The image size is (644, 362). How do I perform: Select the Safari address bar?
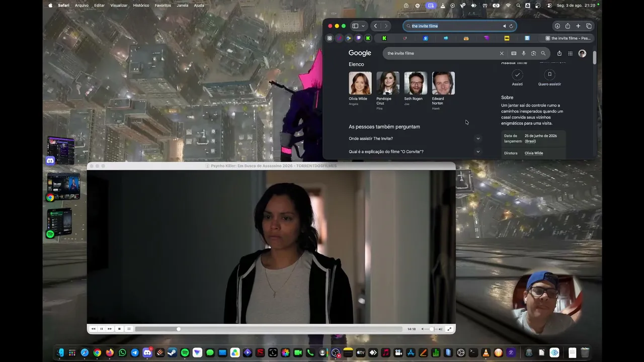pos(459,26)
